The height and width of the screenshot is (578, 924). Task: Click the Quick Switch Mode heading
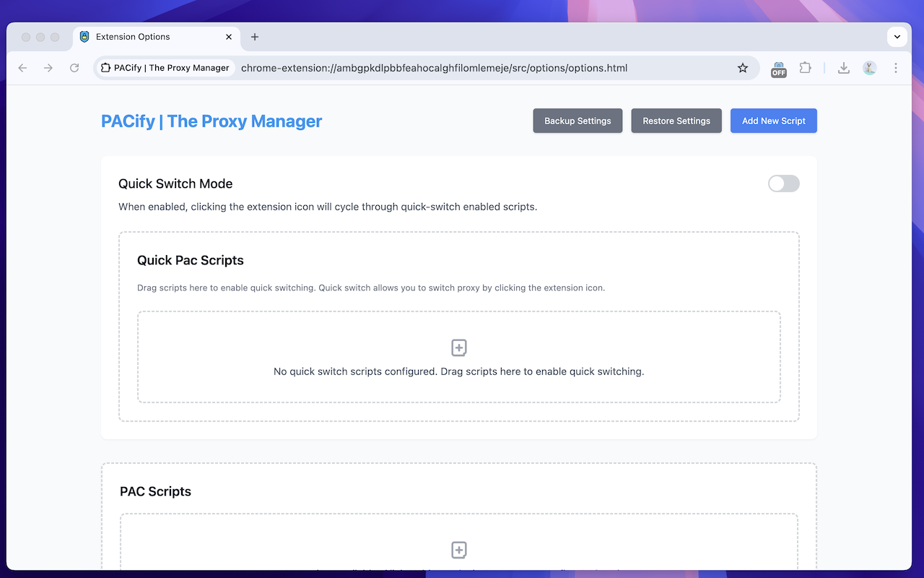point(175,184)
